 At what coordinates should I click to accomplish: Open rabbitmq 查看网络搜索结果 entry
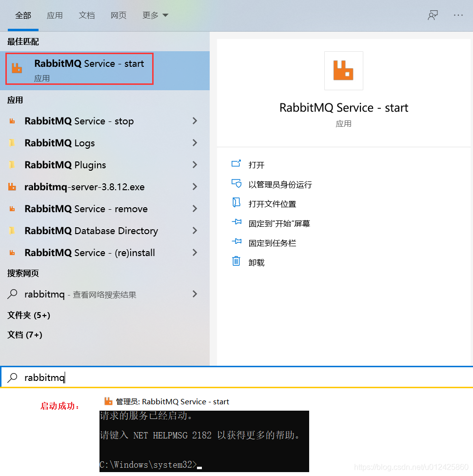click(105, 294)
